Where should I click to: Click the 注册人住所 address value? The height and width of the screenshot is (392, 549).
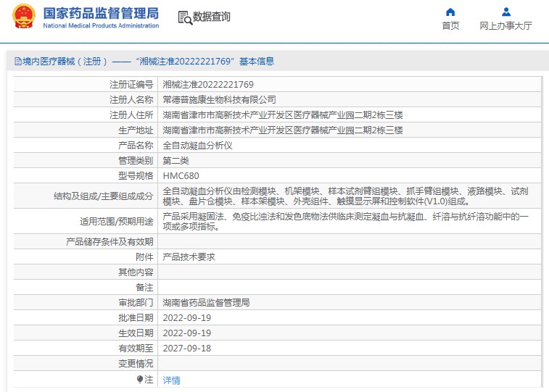click(x=283, y=115)
